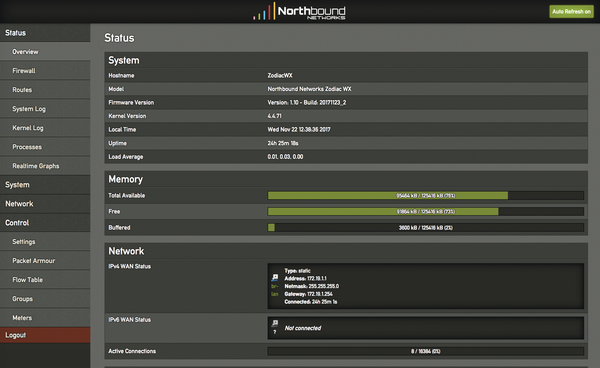Click the Buffered memory progress bar
This screenshot has height=368, width=600.
click(x=426, y=228)
